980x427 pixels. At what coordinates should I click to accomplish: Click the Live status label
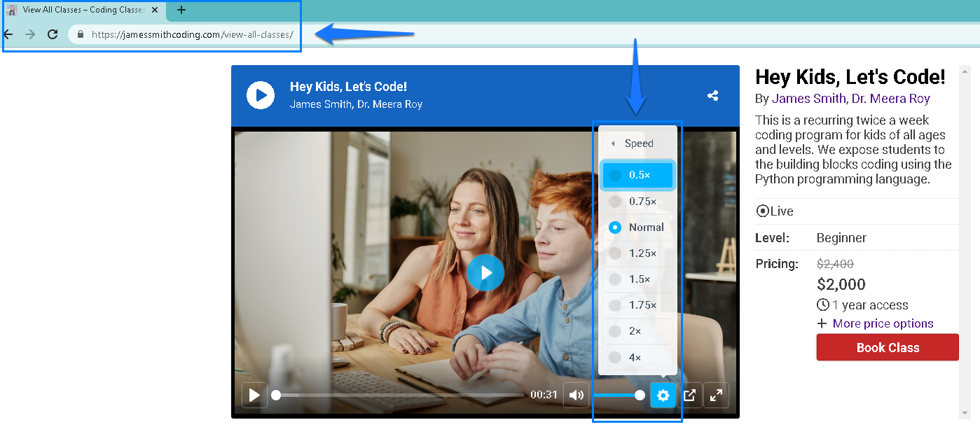[775, 211]
